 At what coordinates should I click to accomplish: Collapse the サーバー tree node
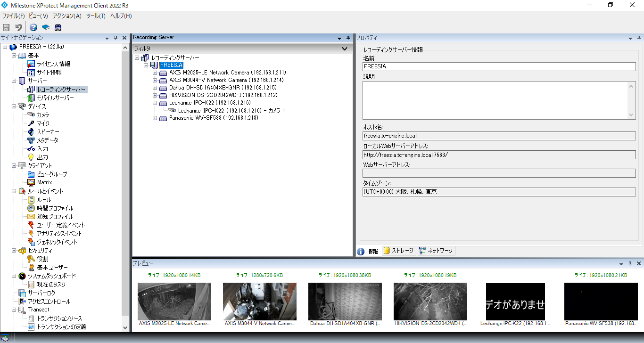coord(14,81)
